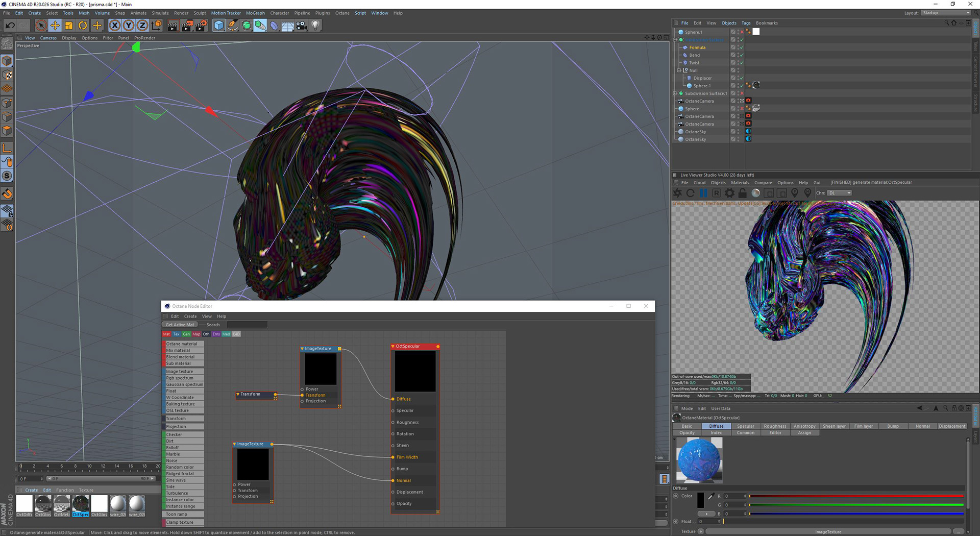Screen dimensions: 980x536
Task: Click Image texture node button in list
Action: [x=184, y=372]
